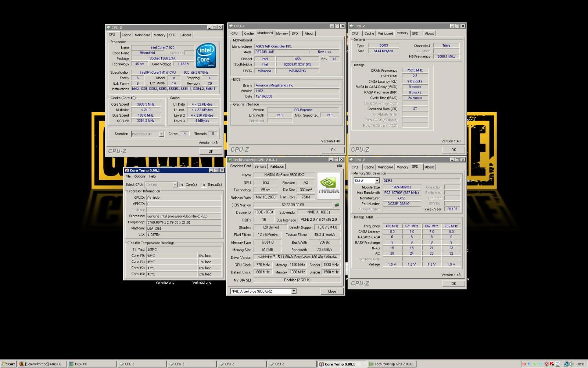
Task: Switch to the Validation tab in GPU-Z
Action: pyautogui.click(x=277, y=166)
